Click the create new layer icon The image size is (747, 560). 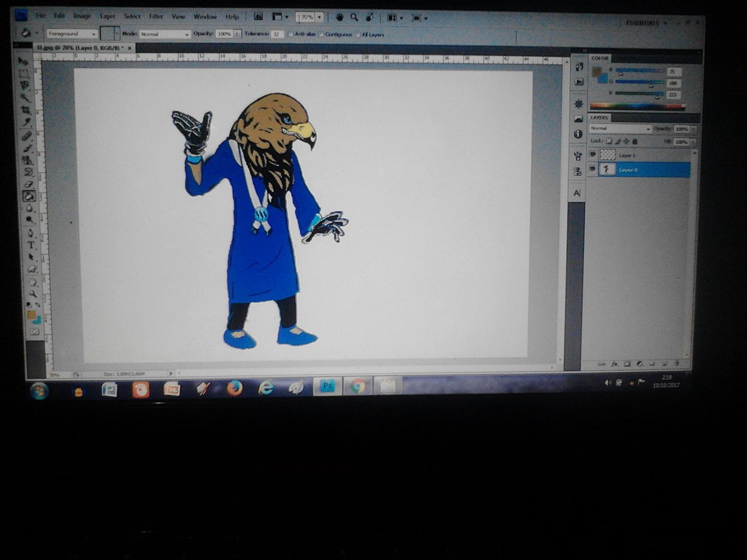(x=666, y=363)
